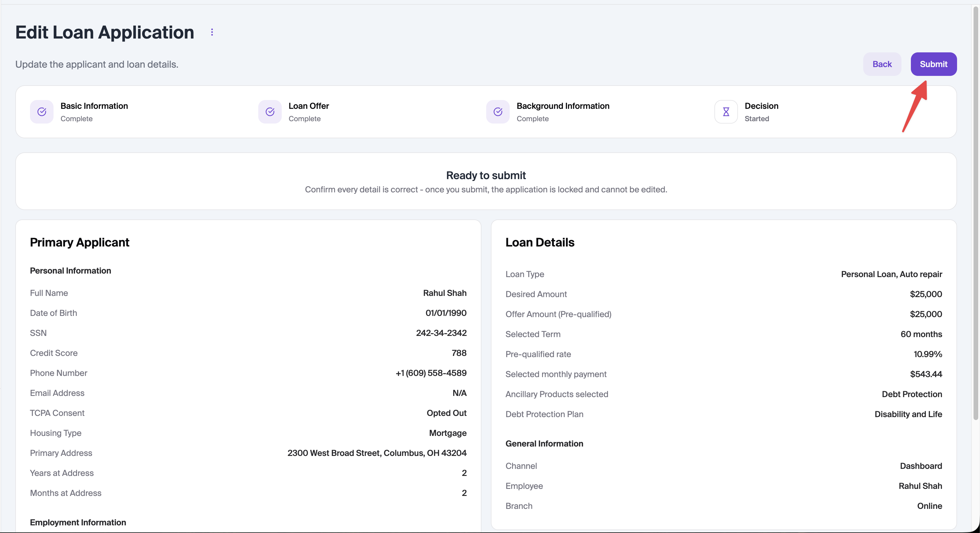Click the phone number +1 (609) 558-4589

pyautogui.click(x=431, y=373)
